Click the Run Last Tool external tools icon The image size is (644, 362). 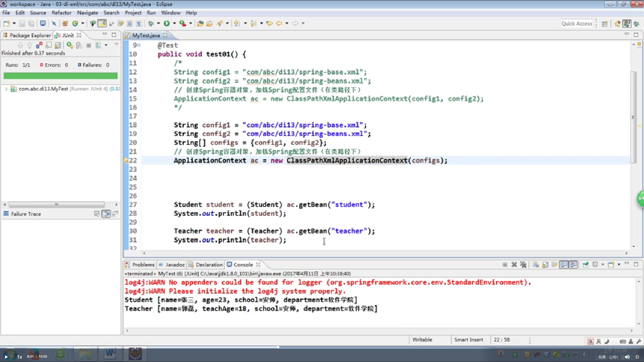[182, 23]
